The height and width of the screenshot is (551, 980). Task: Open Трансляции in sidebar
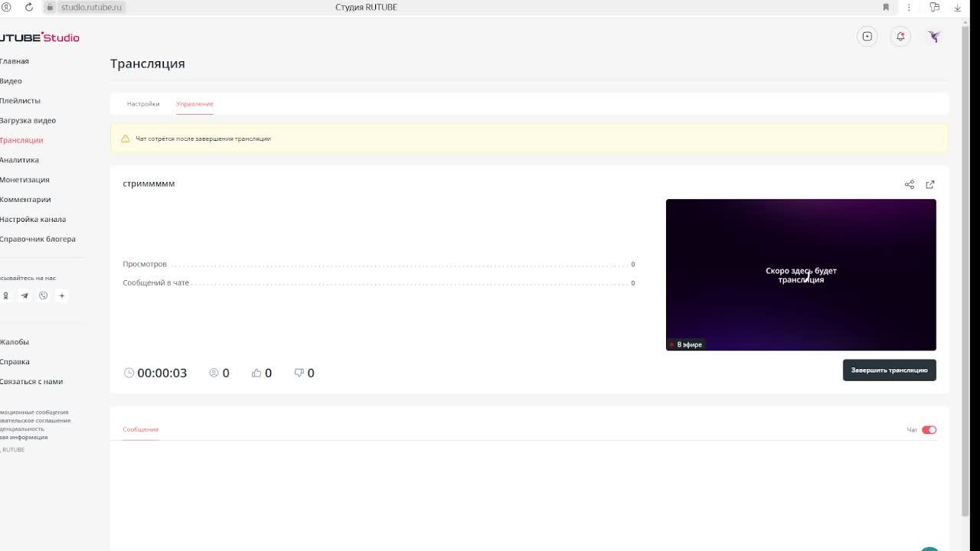coord(21,141)
